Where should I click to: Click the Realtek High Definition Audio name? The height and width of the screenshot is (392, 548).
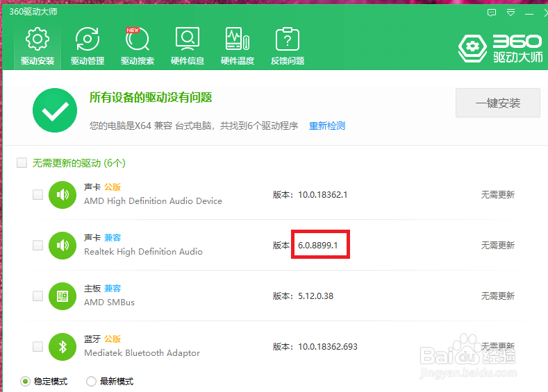tap(143, 252)
